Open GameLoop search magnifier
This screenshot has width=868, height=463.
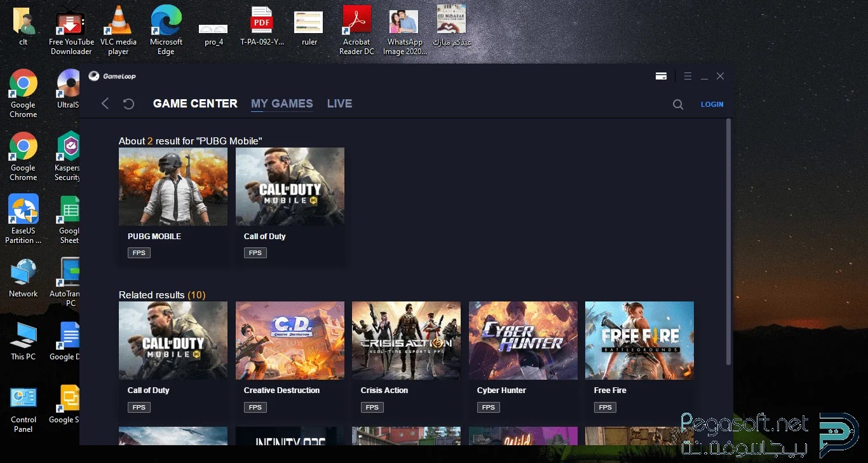pyautogui.click(x=678, y=104)
